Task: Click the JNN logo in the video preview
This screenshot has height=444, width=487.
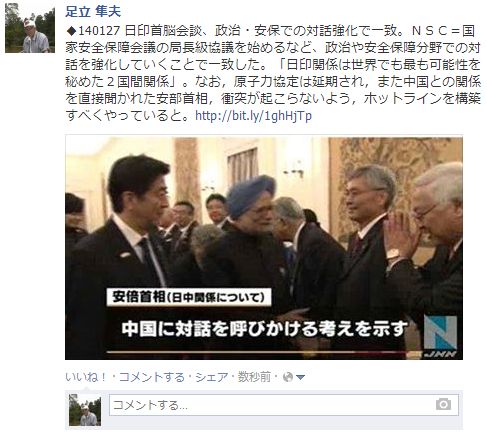Action: tap(440, 336)
